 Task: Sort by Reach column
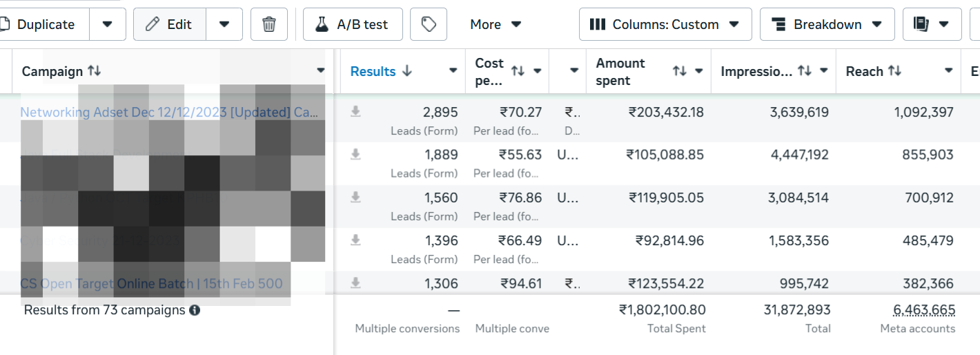874,71
